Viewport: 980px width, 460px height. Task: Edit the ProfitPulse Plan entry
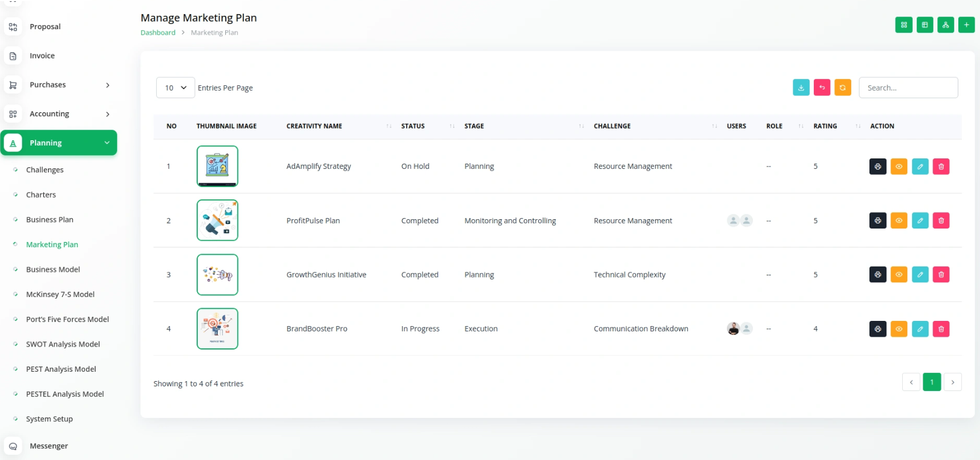pyautogui.click(x=920, y=220)
